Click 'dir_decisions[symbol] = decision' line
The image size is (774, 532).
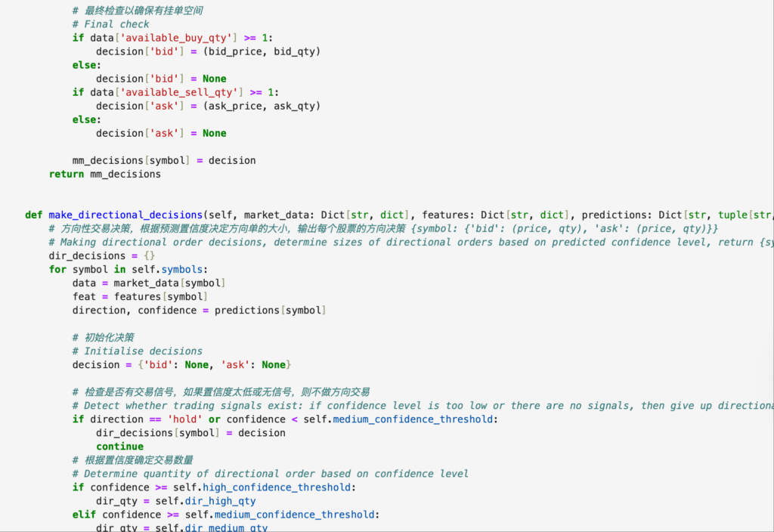190,433
